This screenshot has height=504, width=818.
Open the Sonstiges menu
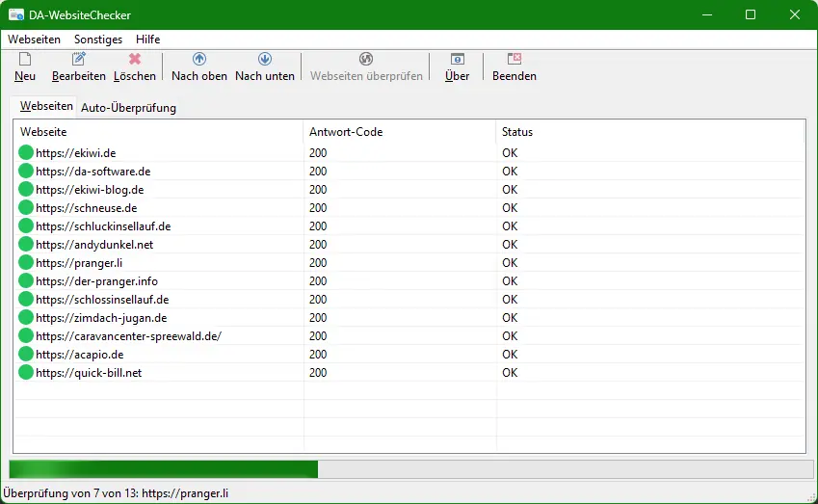(98, 40)
